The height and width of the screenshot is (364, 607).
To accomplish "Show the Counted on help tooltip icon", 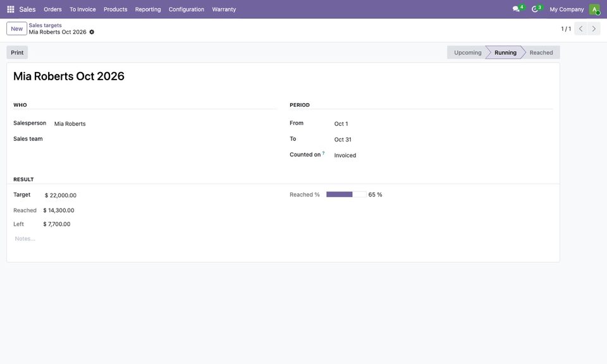I will click(x=323, y=153).
